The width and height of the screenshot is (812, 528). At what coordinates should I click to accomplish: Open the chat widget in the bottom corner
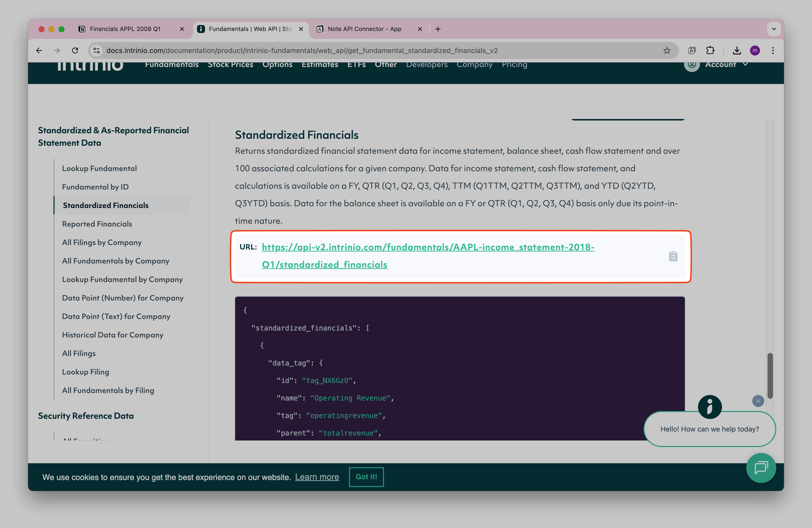[761, 468]
